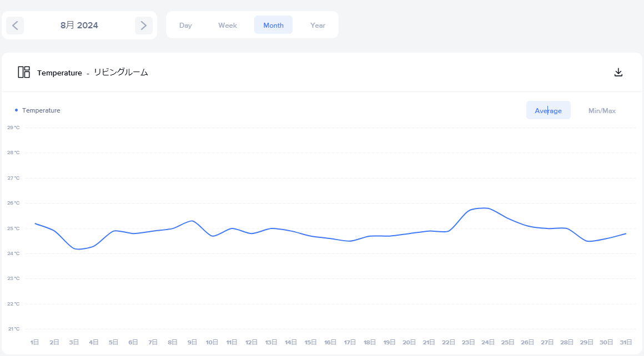Toggle chart to Min/Max mode
644x356 pixels.
point(602,110)
